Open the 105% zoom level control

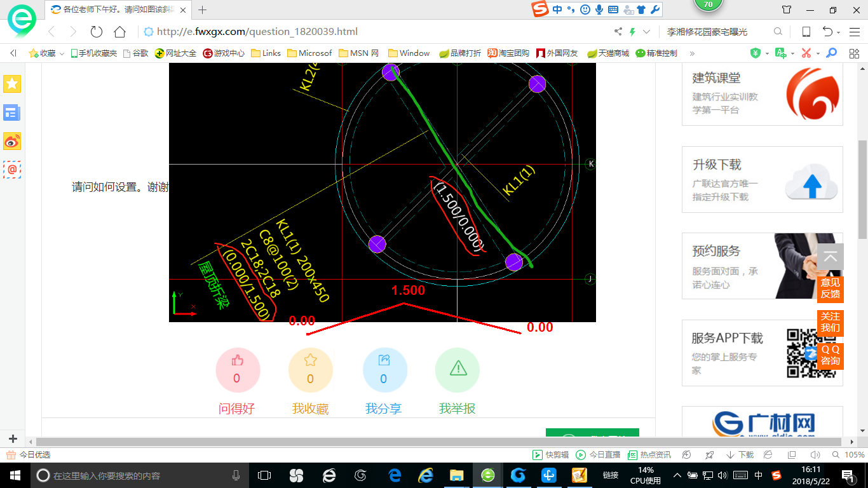click(848, 455)
